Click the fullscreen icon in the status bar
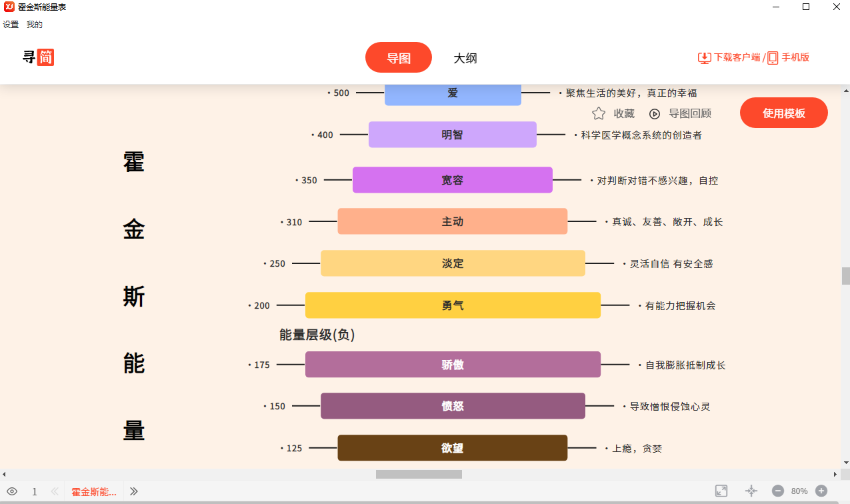This screenshot has height=504, width=850. click(x=721, y=491)
